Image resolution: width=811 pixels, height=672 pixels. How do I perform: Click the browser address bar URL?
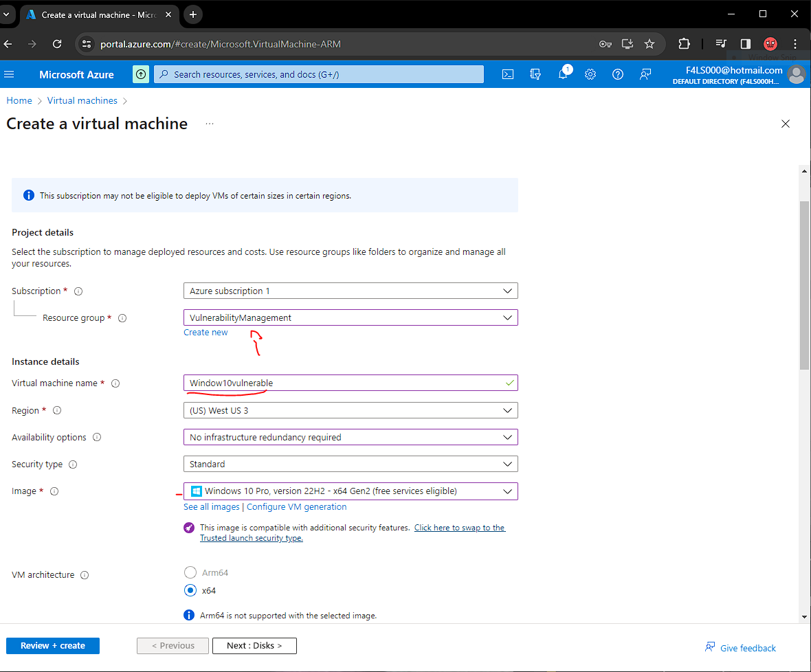pyautogui.click(x=221, y=44)
